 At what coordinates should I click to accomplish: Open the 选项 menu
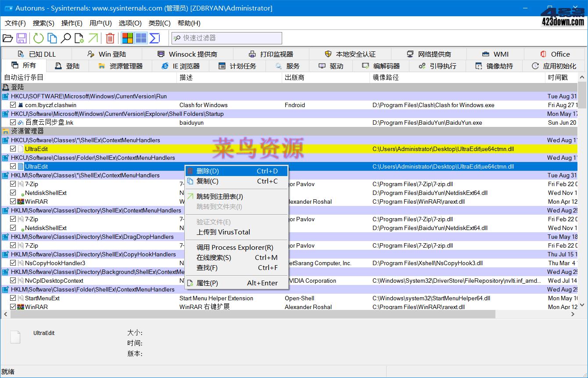(x=130, y=23)
